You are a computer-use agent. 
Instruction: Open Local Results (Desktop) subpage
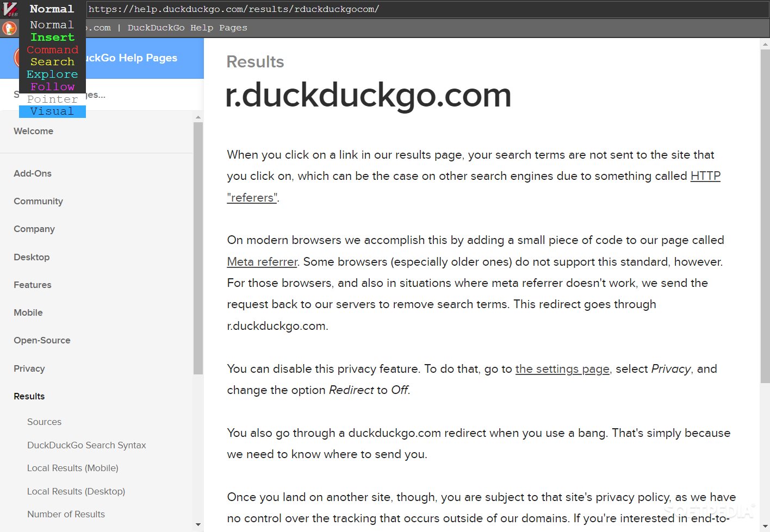pos(76,491)
